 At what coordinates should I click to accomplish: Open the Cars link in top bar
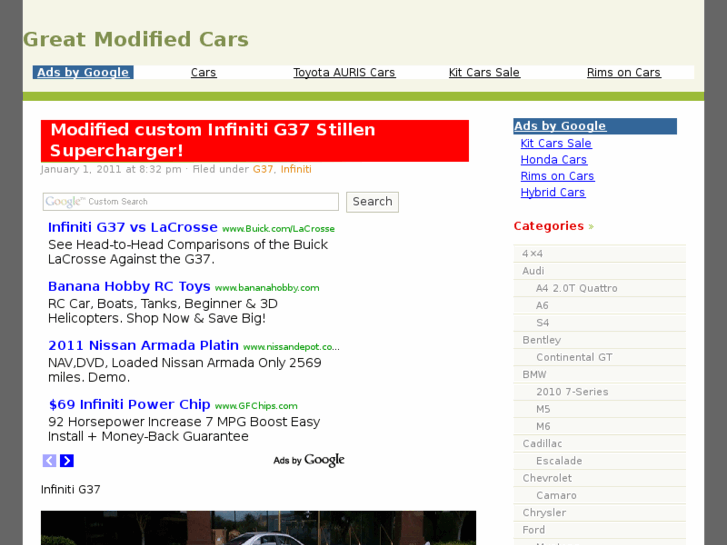click(x=204, y=72)
